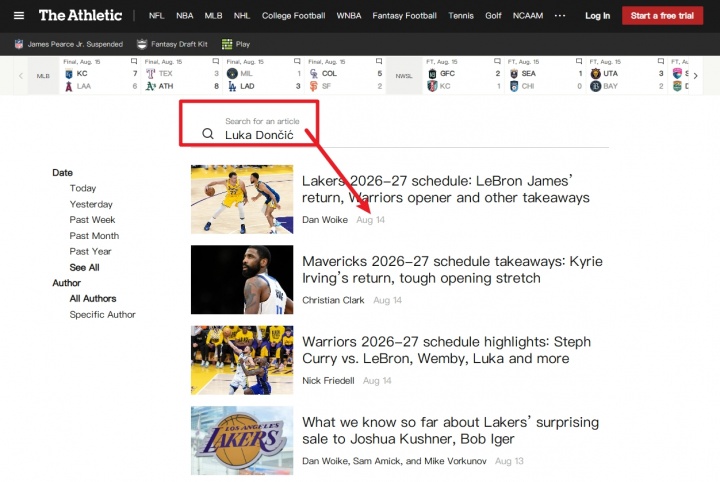Select the NWSL league tab in scoreboard

(404, 76)
